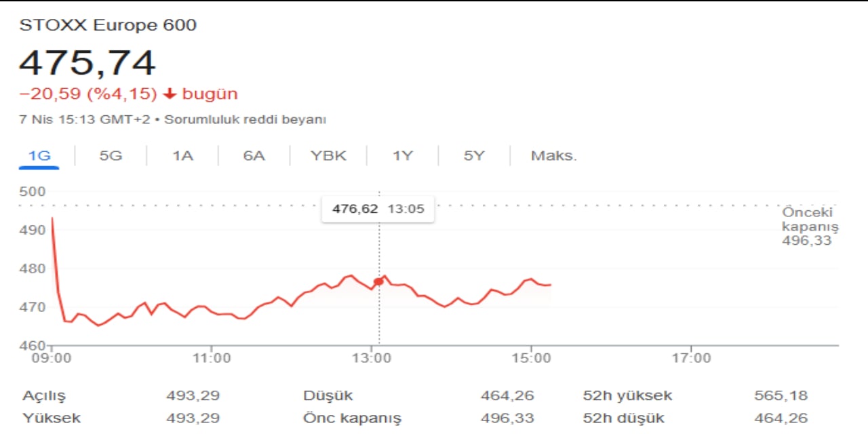Screen dimensions: 868x434
Task: Click the Düşük row value 464,26
Action: coord(508,395)
